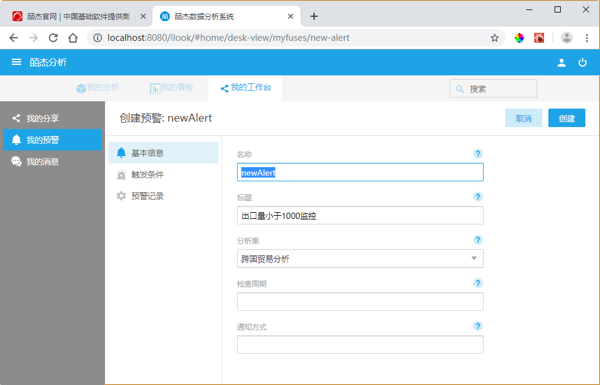Switch to 我的看板 tab
This screenshot has height=385, width=600.
171,88
